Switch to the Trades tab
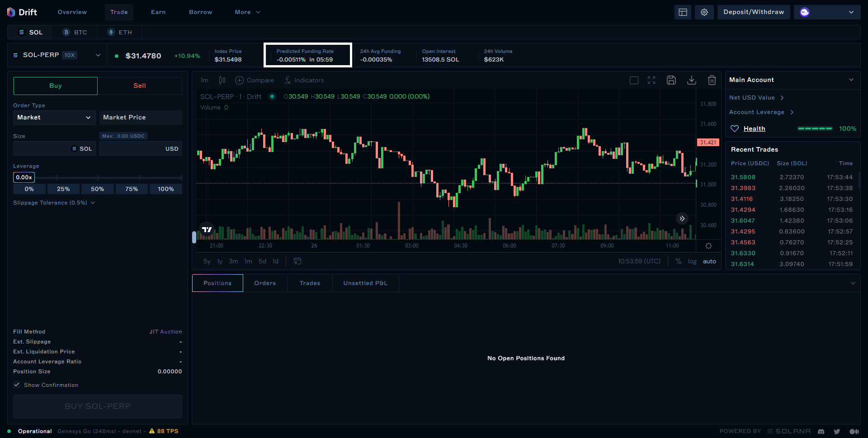Screen dimensions: 868x438 [310, 283]
